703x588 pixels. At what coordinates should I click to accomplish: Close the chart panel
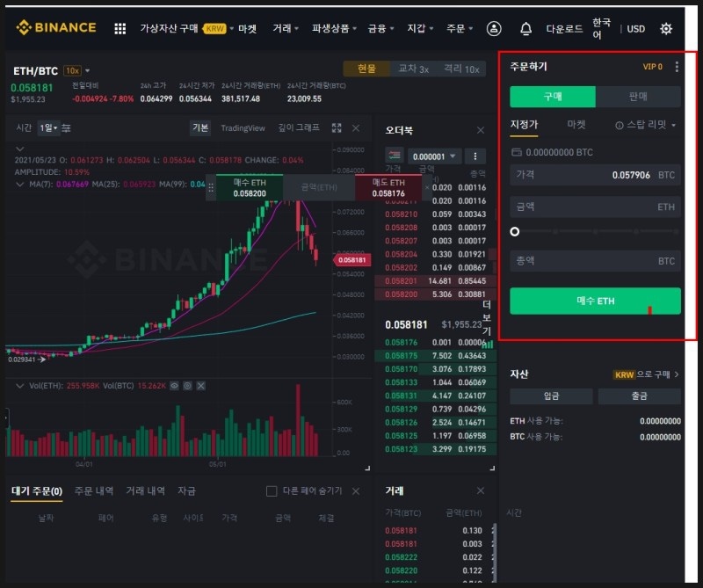(x=356, y=128)
